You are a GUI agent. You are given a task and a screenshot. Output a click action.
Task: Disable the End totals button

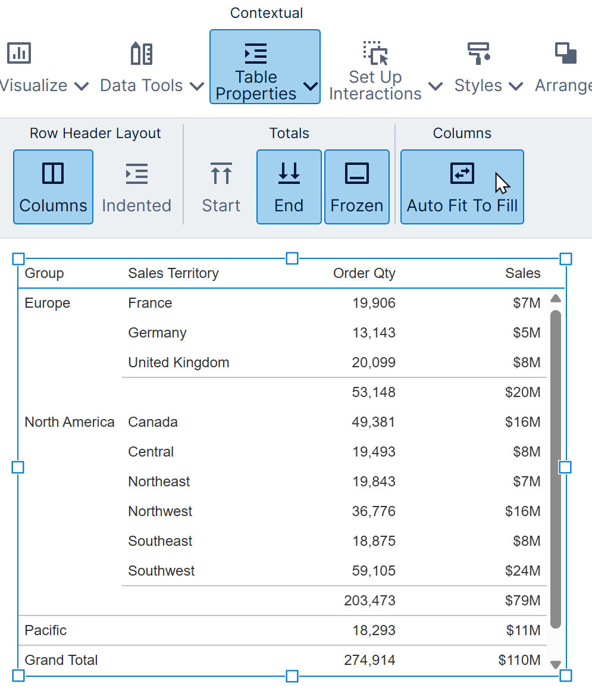(x=289, y=186)
